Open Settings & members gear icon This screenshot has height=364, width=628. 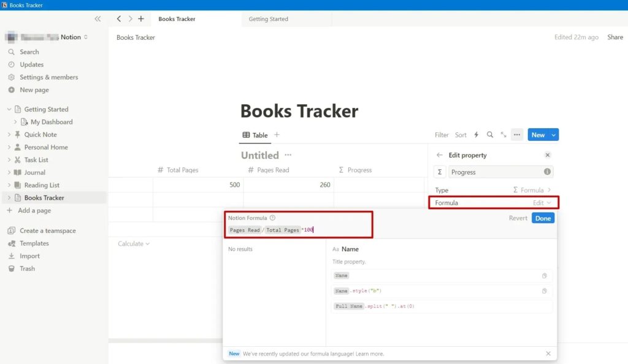pyautogui.click(x=11, y=77)
